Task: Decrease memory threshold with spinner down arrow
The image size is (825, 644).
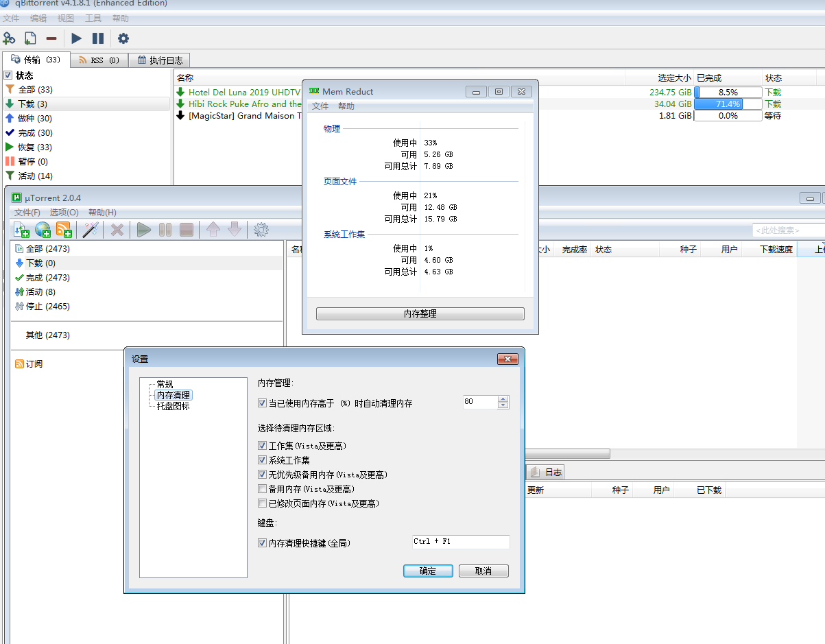Action: (503, 405)
